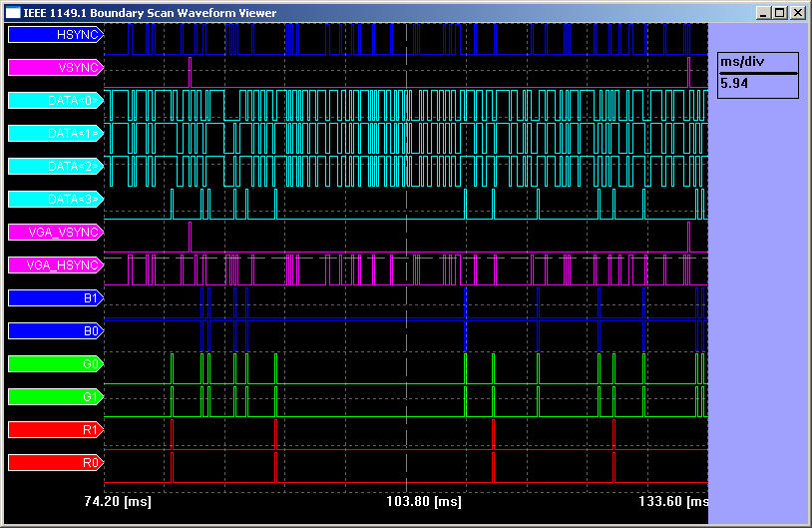
Task: Select the blue B0 signal label
Action: 55,330
